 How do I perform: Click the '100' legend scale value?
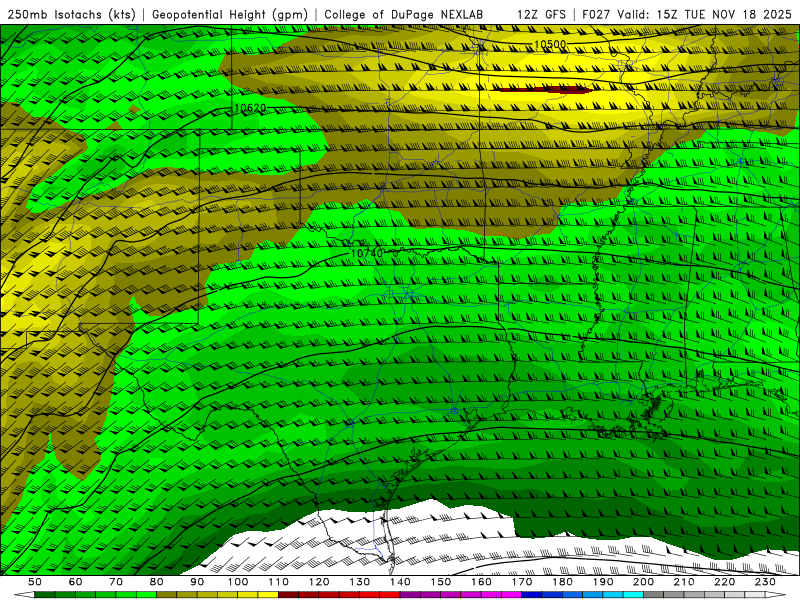coord(238,582)
